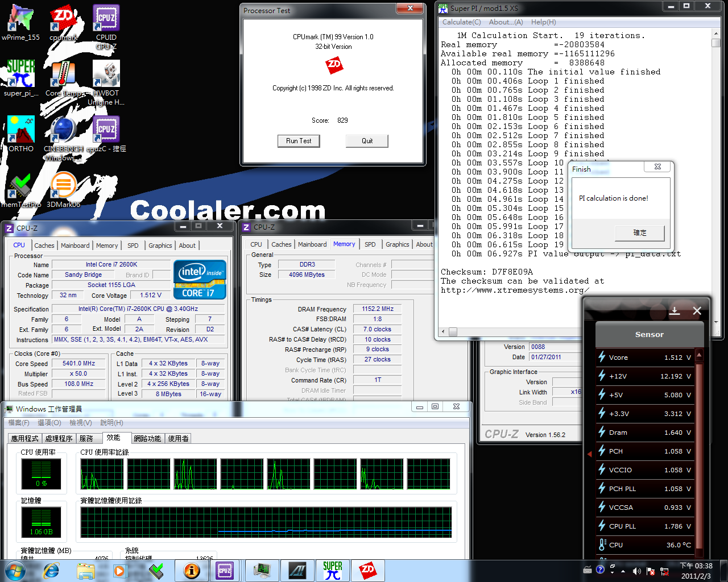Click the DRAM Frequency 1152.2 MHz value

378,309
